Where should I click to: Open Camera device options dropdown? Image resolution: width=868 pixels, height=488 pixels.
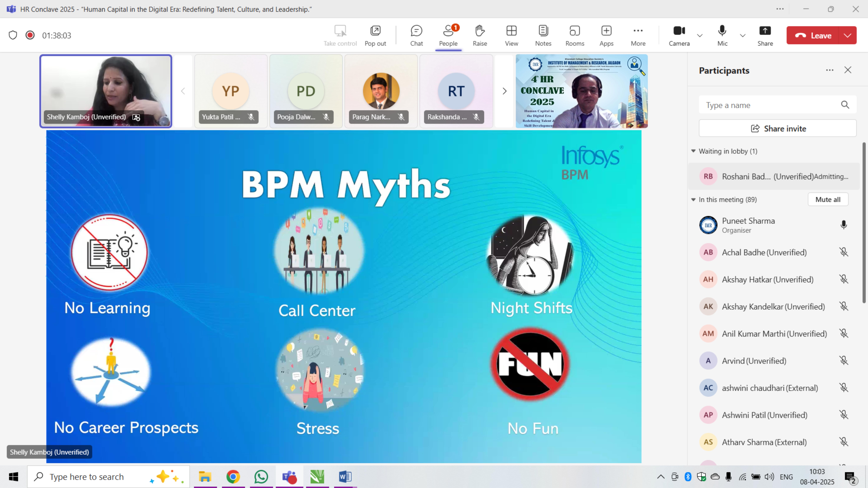point(700,35)
